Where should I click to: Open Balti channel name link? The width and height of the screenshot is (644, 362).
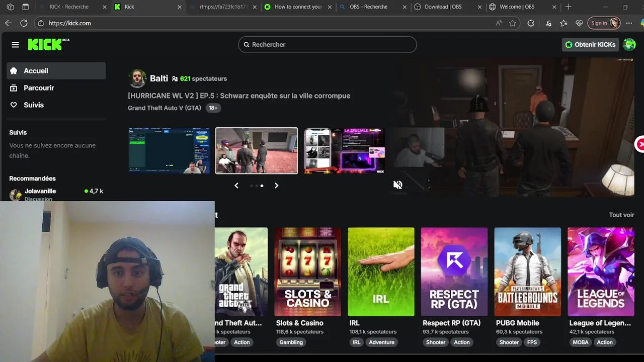pyautogui.click(x=159, y=78)
